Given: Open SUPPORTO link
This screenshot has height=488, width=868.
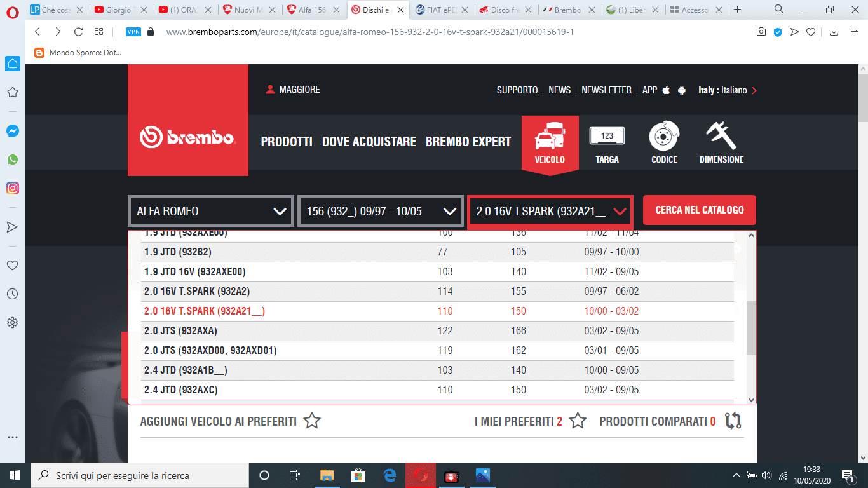Looking at the screenshot, I should pos(517,90).
